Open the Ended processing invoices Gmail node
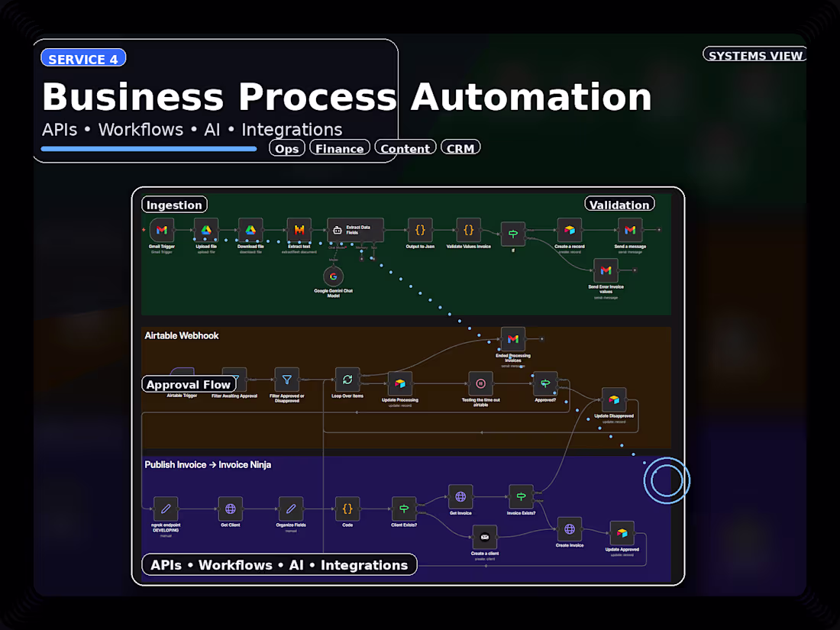The height and width of the screenshot is (630, 840). 512,338
